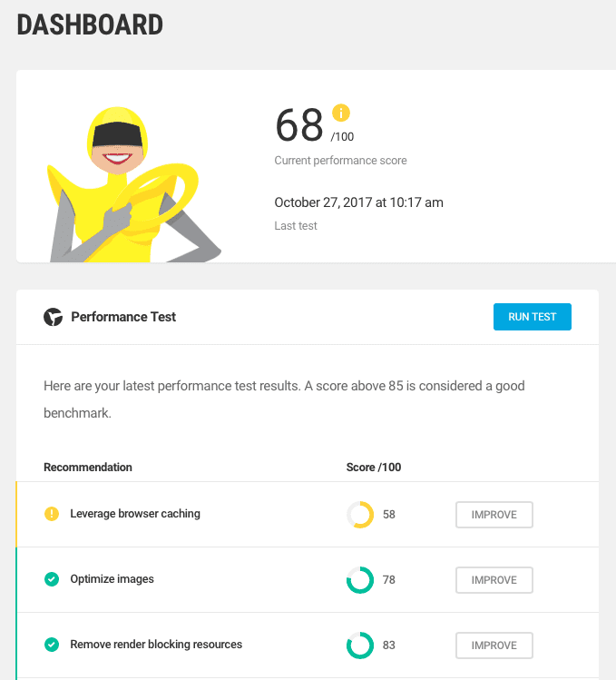Improve the Optimize images score
The image size is (616, 680).
tap(494, 580)
